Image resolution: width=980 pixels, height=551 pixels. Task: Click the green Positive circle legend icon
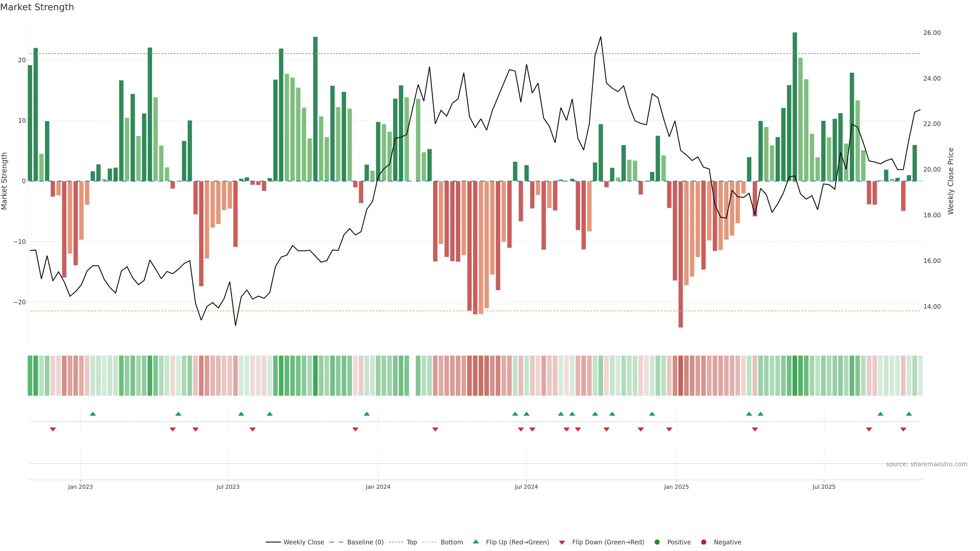[x=657, y=542]
